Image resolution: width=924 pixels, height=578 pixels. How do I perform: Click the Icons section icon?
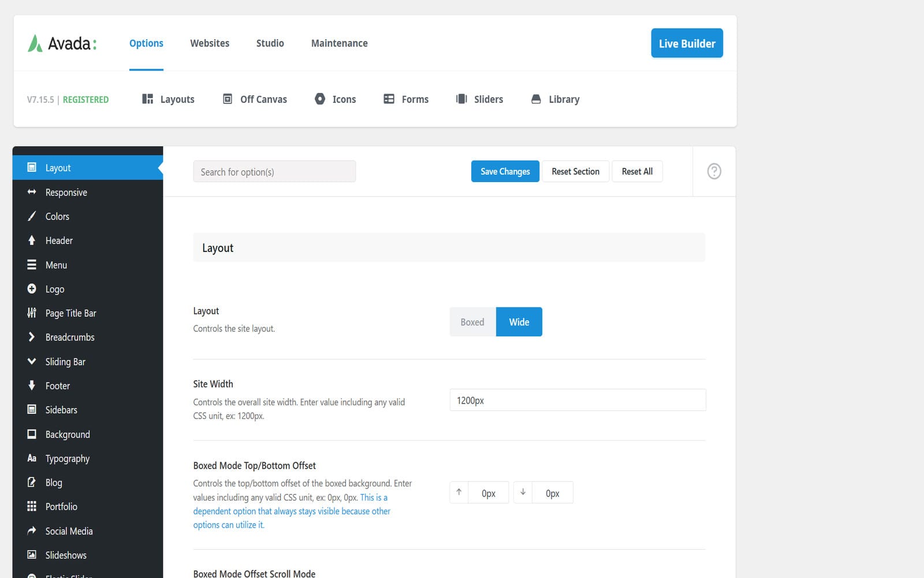pyautogui.click(x=319, y=99)
